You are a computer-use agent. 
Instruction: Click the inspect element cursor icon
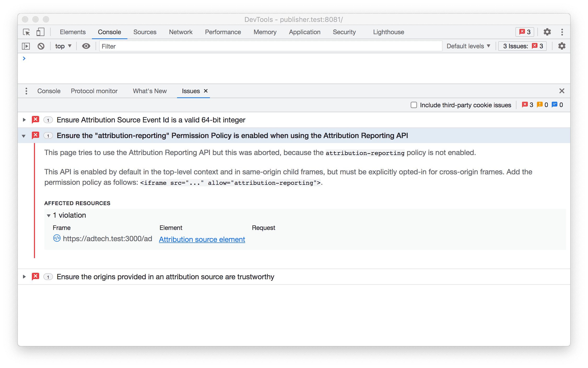tap(26, 32)
